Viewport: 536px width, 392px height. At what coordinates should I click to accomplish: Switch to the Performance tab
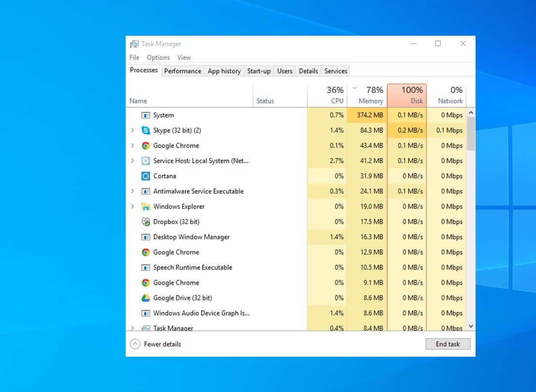[x=183, y=71]
